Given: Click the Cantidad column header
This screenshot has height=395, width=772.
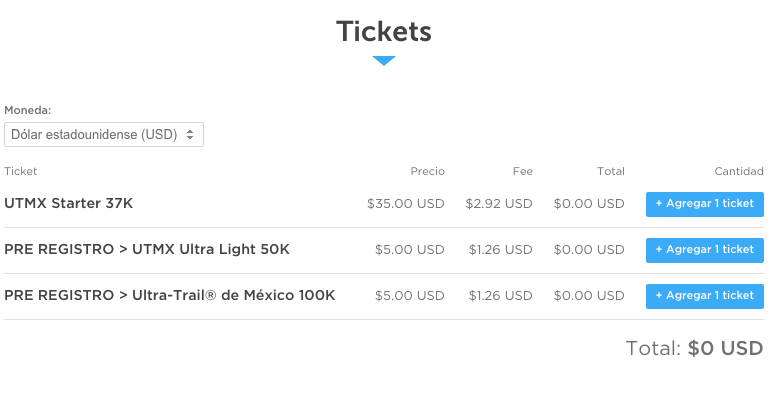Looking at the screenshot, I should point(739,171).
